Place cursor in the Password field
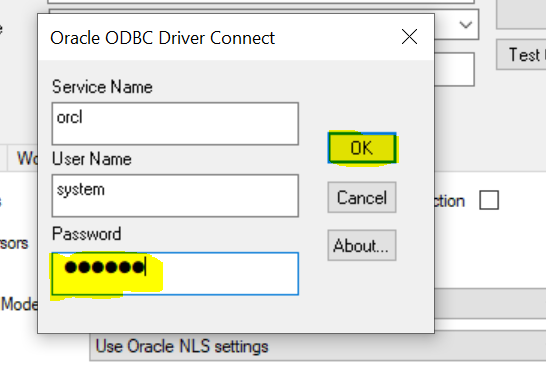Image resolution: width=546 pixels, height=385 pixels. coord(175,274)
